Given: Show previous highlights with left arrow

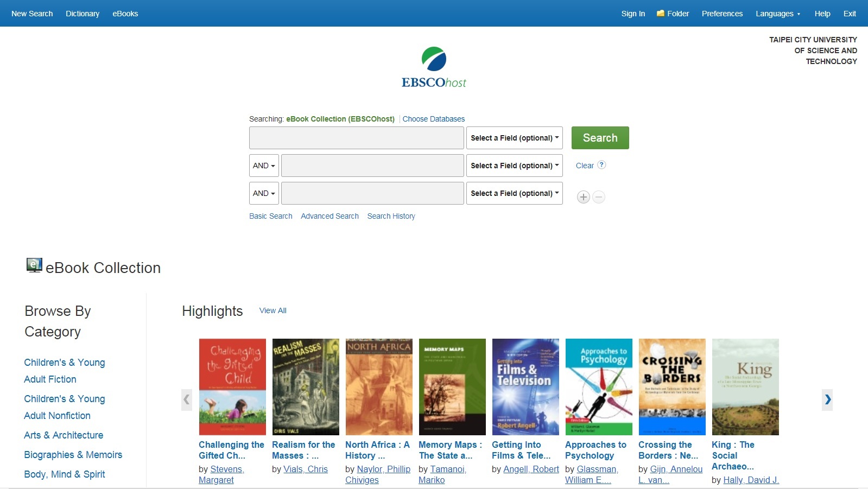Looking at the screenshot, I should (x=187, y=399).
